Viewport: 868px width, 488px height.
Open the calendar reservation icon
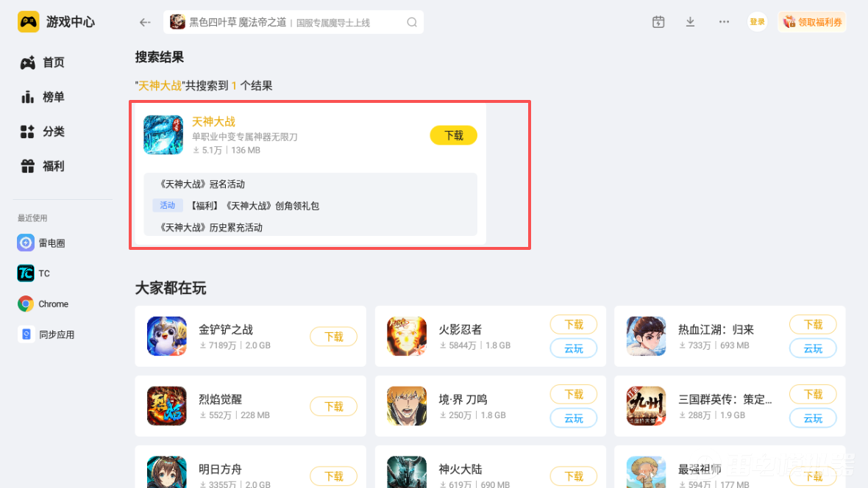click(658, 22)
